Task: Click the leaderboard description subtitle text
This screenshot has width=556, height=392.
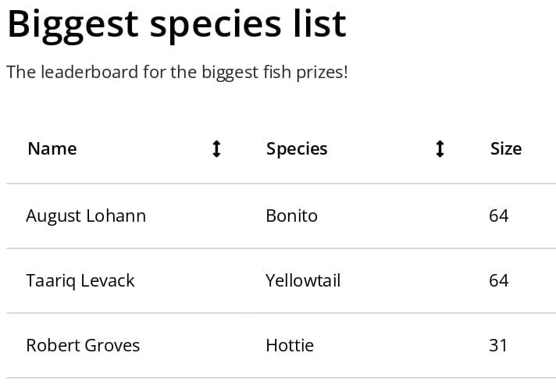Action: coord(177,73)
